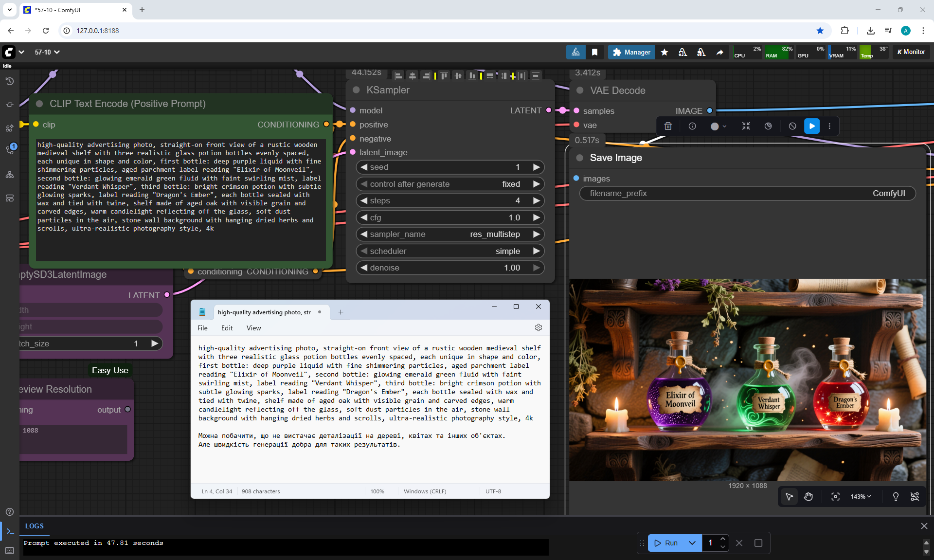Collapse the Save Image node dot
934x560 pixels.
579,158
